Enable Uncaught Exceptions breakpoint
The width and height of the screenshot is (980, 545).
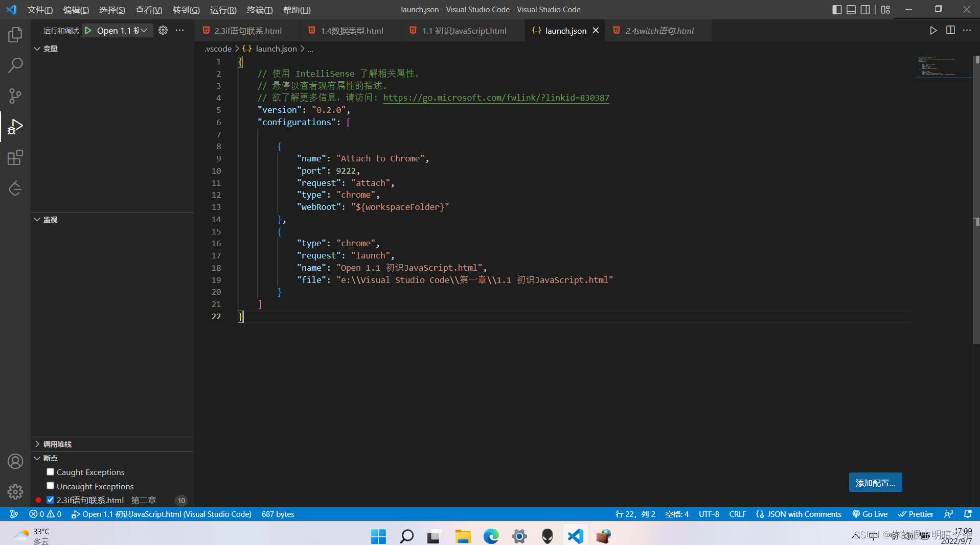click(50, 486)
